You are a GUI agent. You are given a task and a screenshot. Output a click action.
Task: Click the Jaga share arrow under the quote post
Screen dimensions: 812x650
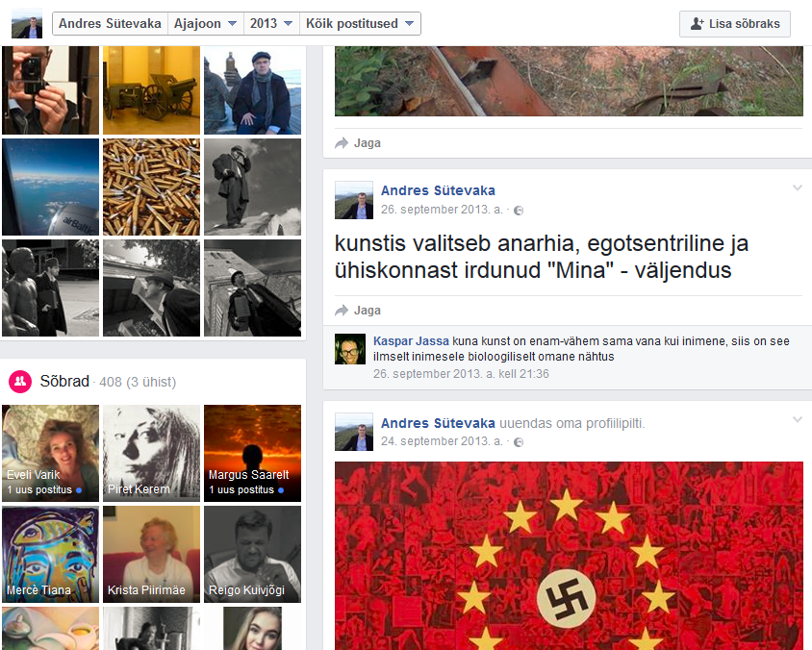click(342, 311)
